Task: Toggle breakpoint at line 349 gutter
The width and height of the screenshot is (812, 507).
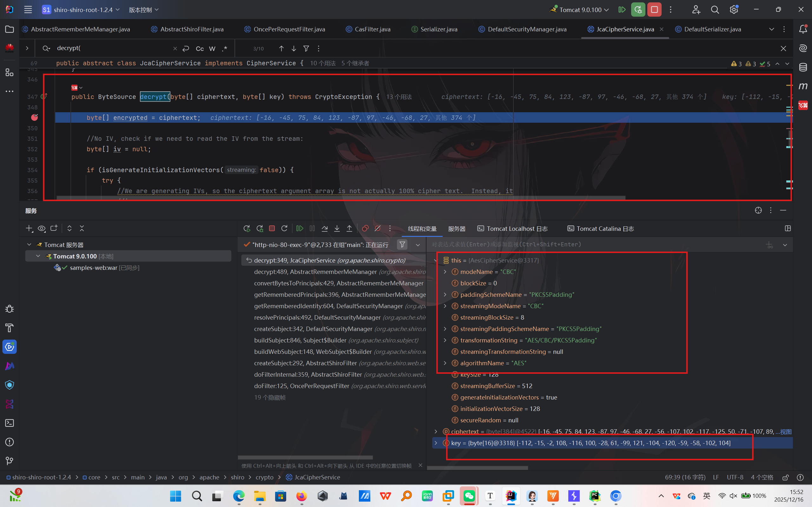Action: click(x=34, y=117)
